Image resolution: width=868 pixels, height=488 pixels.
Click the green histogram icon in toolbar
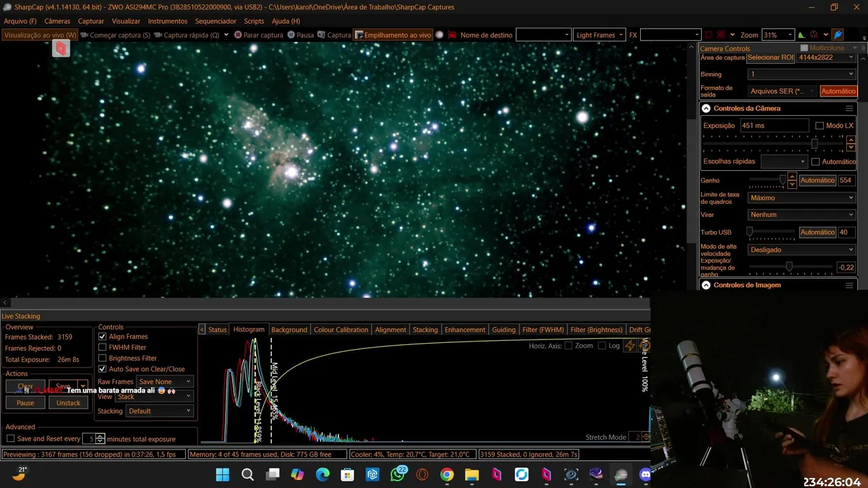802,35
